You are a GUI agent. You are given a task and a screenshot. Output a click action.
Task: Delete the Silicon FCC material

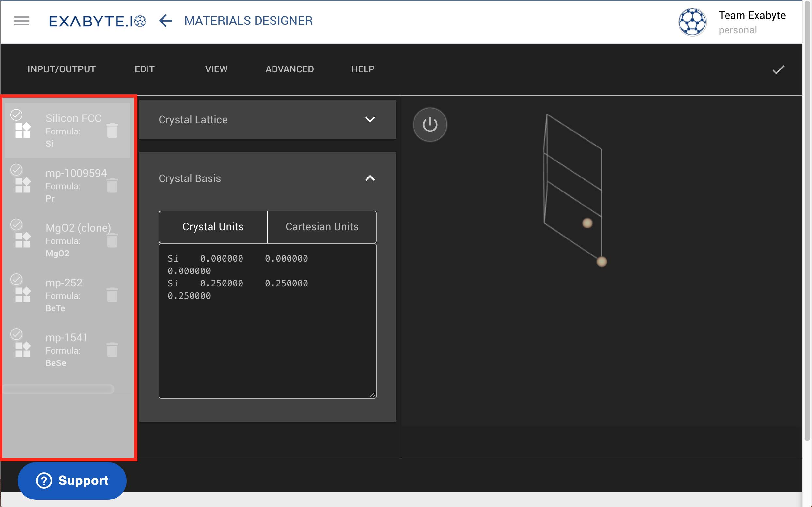coord(112,131)
